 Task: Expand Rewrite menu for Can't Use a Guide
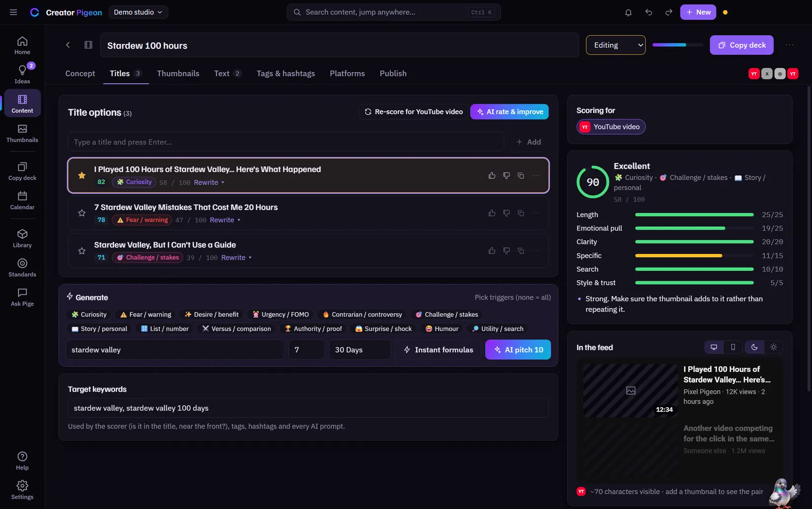(236, 258)
